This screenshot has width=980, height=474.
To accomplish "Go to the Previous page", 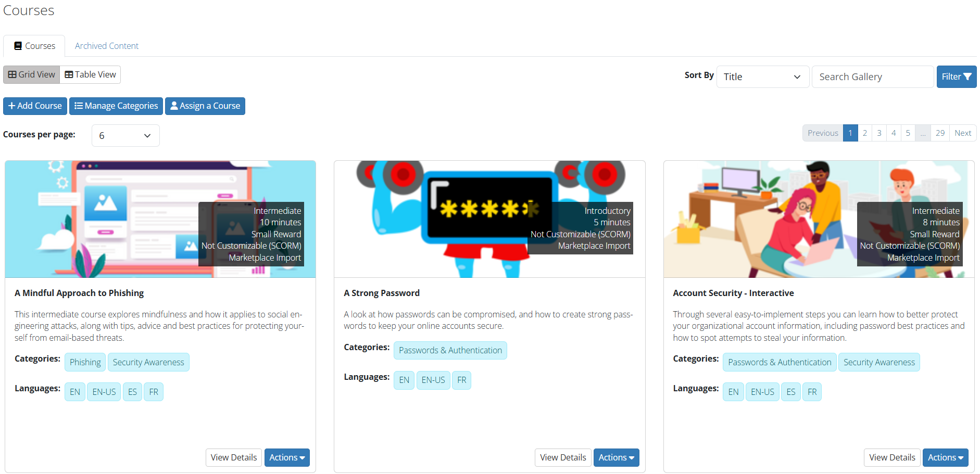I will point(823,133).
